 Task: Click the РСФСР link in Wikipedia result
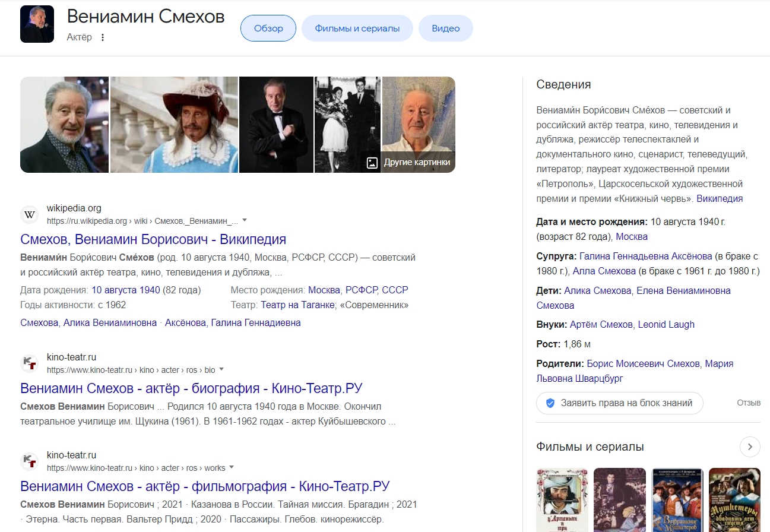click(x=361, y=290)
